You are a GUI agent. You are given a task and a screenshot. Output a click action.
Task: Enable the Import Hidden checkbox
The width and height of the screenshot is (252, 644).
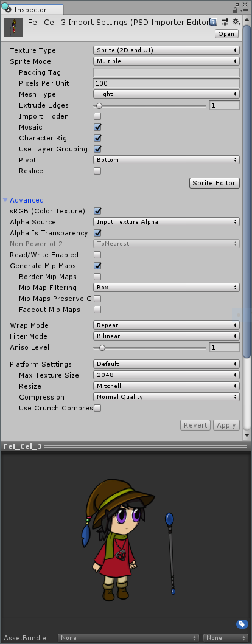97,116
